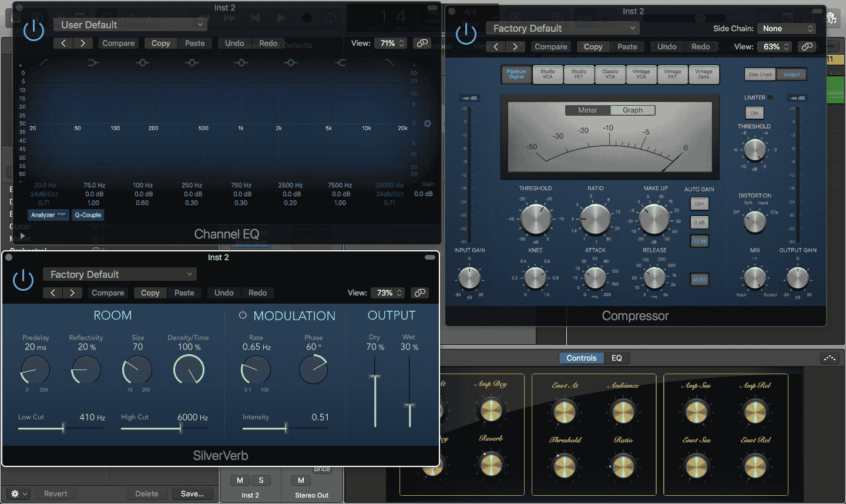Click Paste in SilverVerb window
The width and height of the screenshot is (846, 504).
pyautogui.click(x=184, y=293)
